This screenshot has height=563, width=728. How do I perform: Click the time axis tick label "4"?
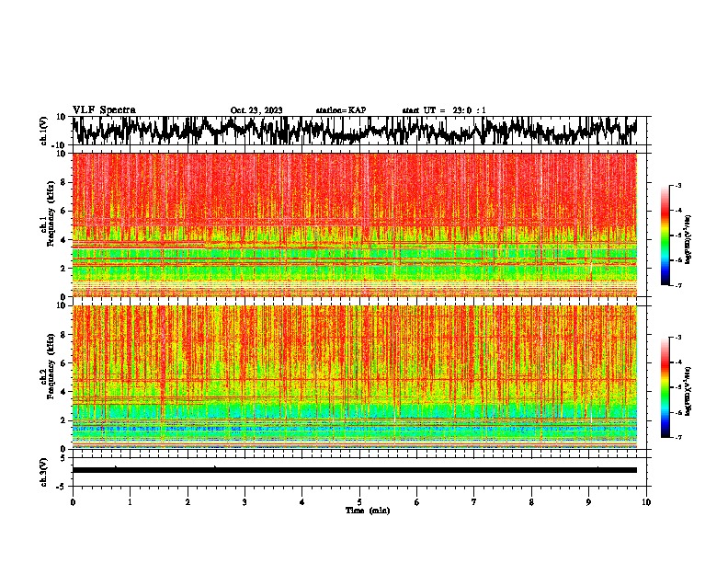(x=302, y=502)
